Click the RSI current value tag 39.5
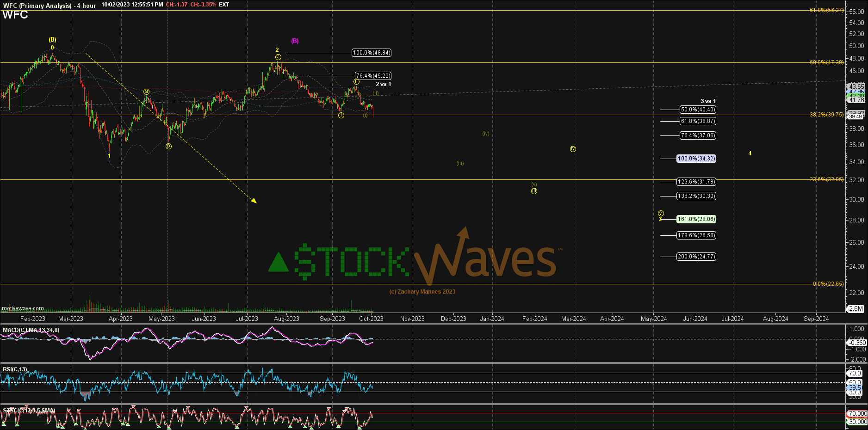Screen dimensions: 868x430 coord(855,387)
